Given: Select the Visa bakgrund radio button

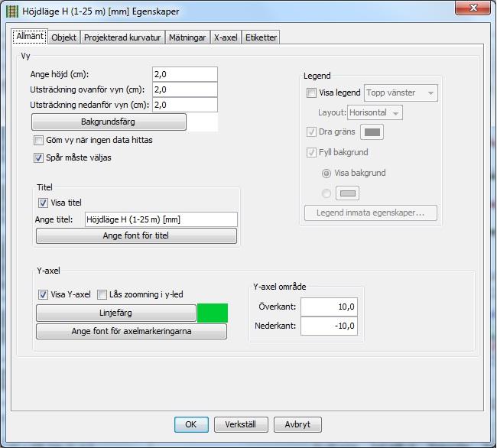Looking at the screenshot, I should click(x=326, y=174).
